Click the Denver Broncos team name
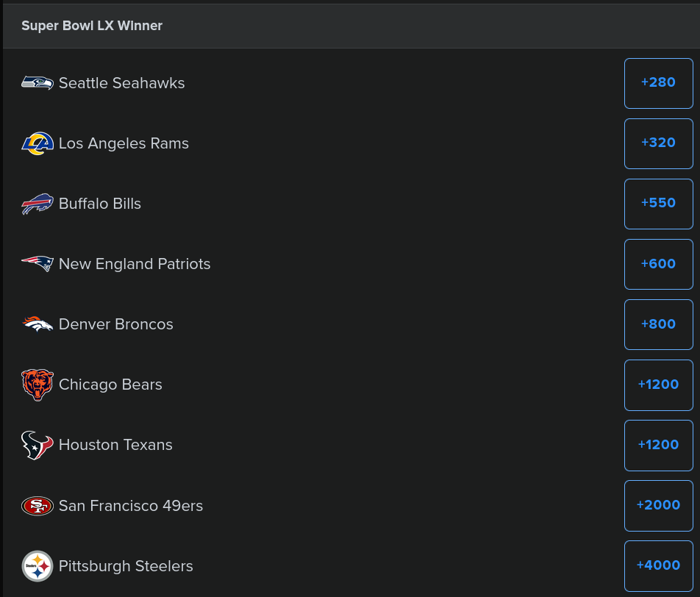 [x=116, y=324]
